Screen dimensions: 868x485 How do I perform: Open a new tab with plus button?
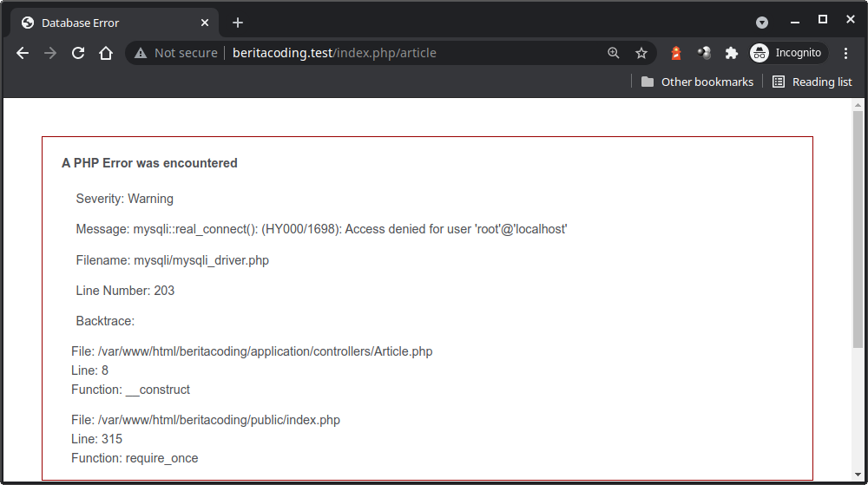click(238, 23)
